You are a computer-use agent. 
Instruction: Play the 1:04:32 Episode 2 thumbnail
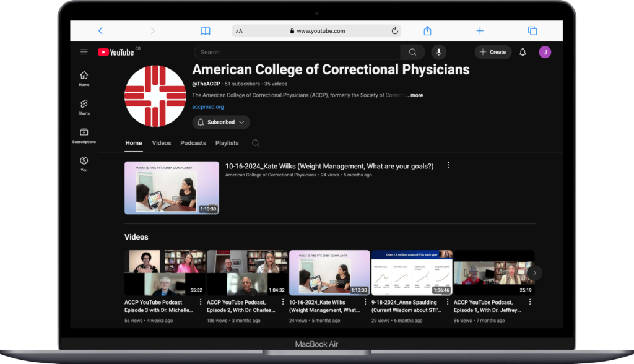[247, 273]
